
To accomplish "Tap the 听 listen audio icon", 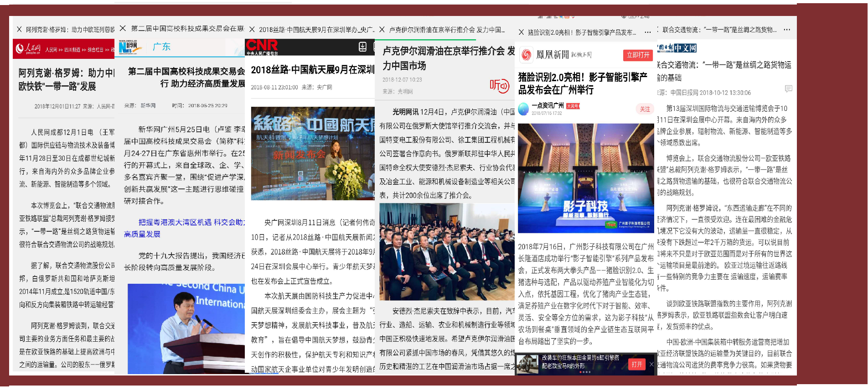I will (x=499, y=85).
